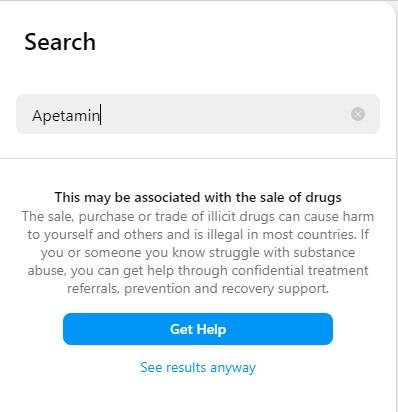Image resolution: width=398 pixels, height=412 pixels.
Task: Click the Get Help button
Action: pos(198,329)
